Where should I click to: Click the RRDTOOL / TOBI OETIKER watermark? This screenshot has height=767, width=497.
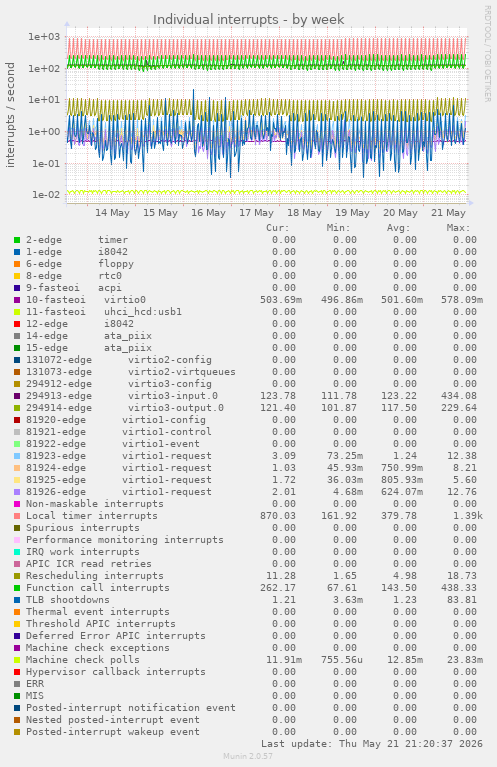click(488, 54)
